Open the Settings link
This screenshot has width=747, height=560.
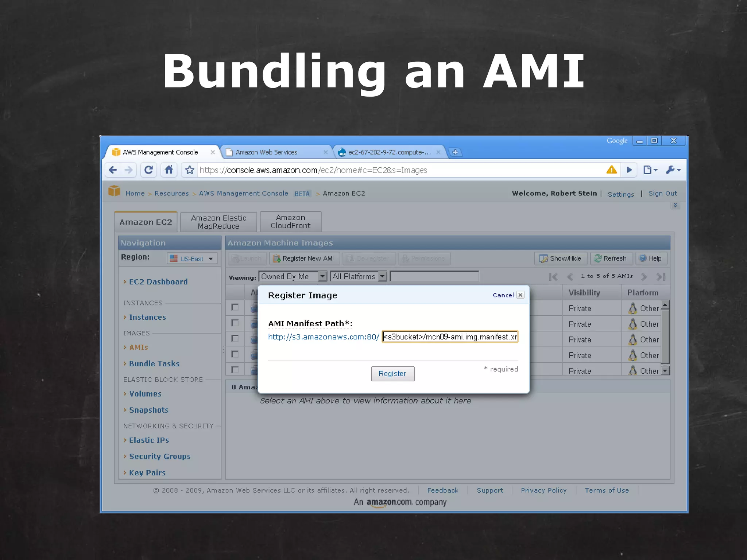point(621,194)
